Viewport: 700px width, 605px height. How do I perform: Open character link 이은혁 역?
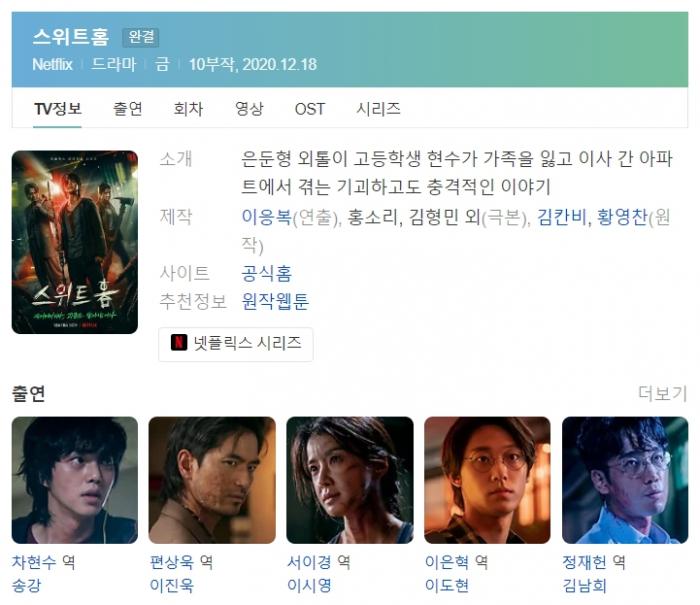point(456,562)
